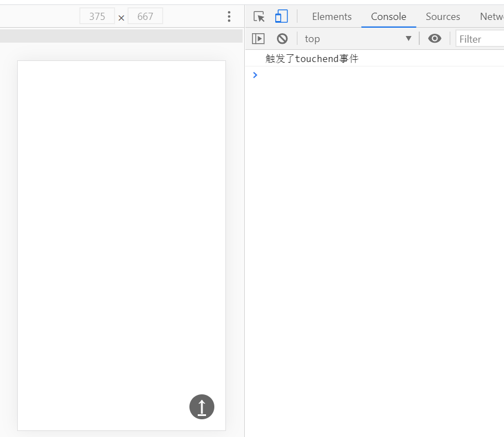
Task: Open the Network tab
Action: pos(491,17)
